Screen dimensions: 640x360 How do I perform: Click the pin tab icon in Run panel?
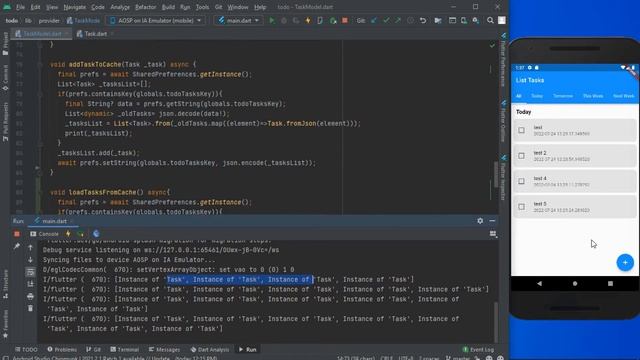(x=17, y=247)
